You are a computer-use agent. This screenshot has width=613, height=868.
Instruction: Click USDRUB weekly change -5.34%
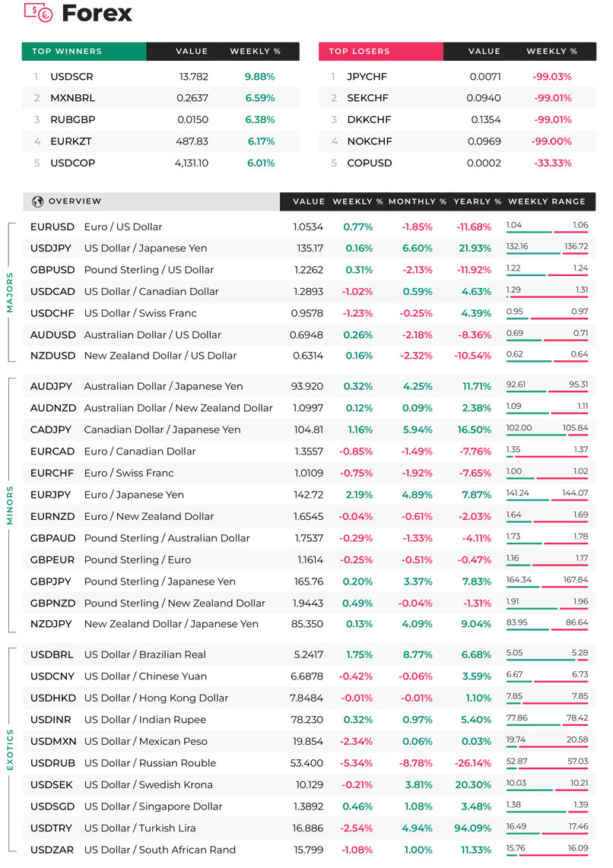tap(356, 763)
